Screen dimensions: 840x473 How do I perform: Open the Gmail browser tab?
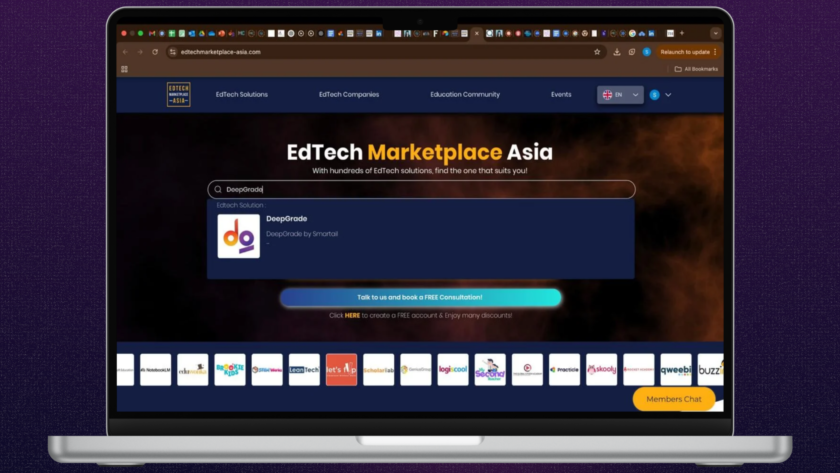152,33
